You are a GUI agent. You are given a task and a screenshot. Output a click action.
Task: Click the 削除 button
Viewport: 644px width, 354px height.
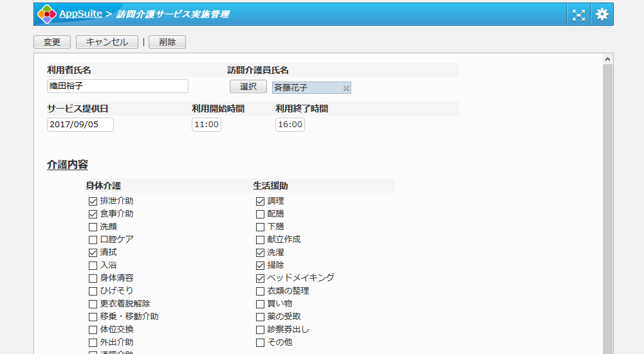167,42
